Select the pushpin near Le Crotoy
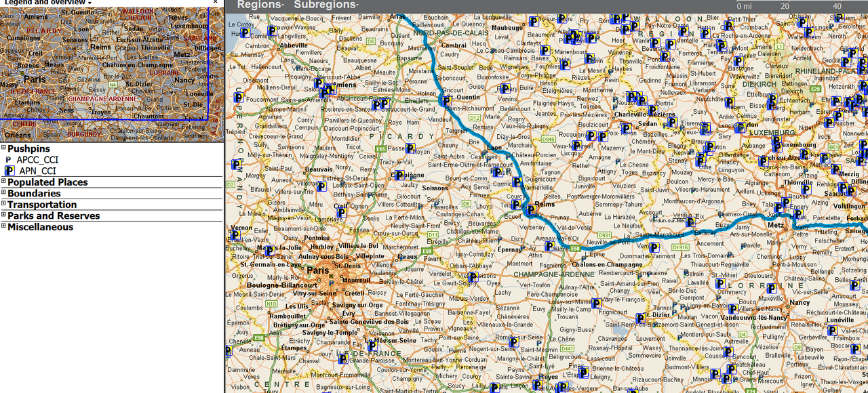The image size is (868, 393). [245, 32]
